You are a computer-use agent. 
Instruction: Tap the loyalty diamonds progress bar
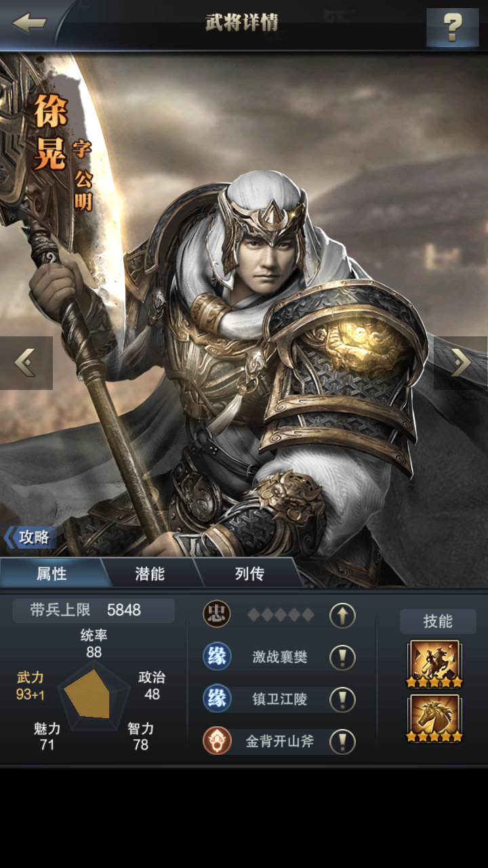click(x=280, y=615)
